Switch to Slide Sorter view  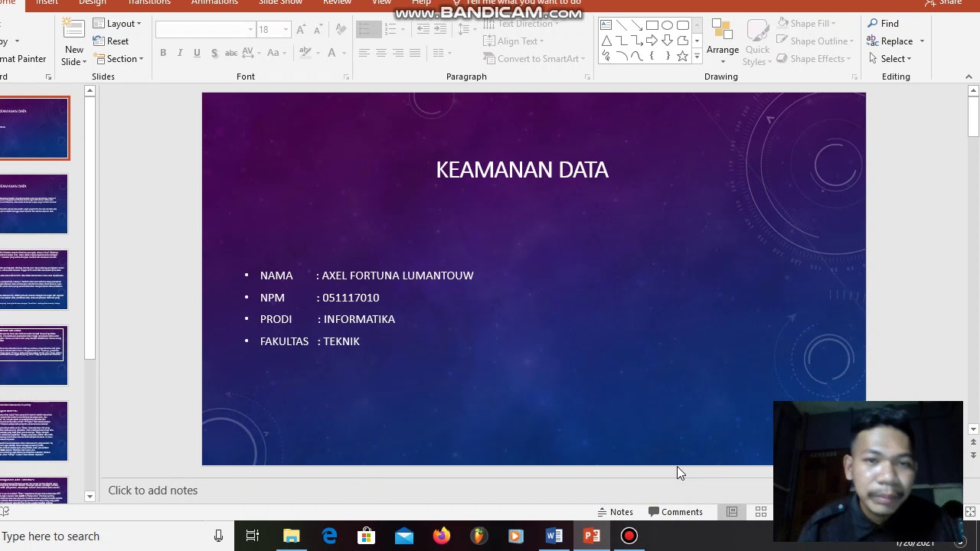point(761,512)
